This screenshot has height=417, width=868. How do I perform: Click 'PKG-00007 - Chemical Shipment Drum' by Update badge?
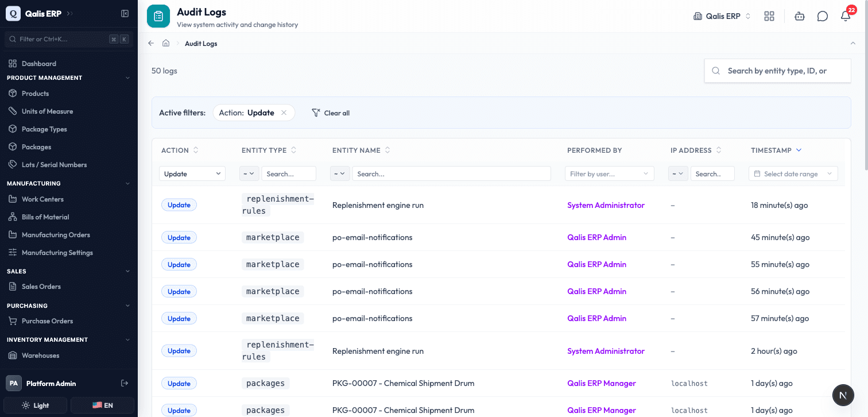(403, 383)
